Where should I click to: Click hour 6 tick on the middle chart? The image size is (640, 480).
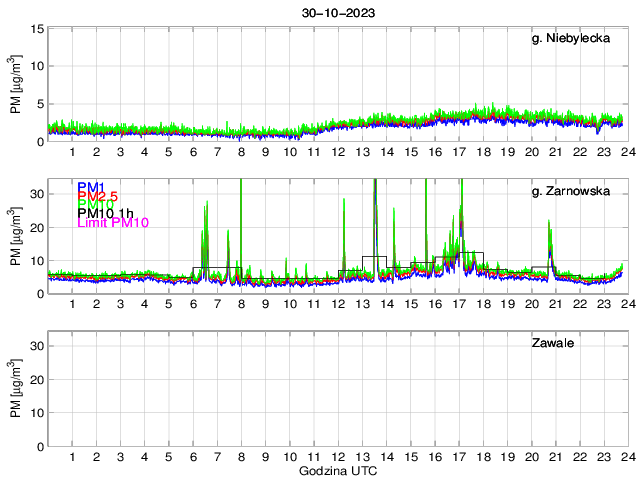coord(193,305)
